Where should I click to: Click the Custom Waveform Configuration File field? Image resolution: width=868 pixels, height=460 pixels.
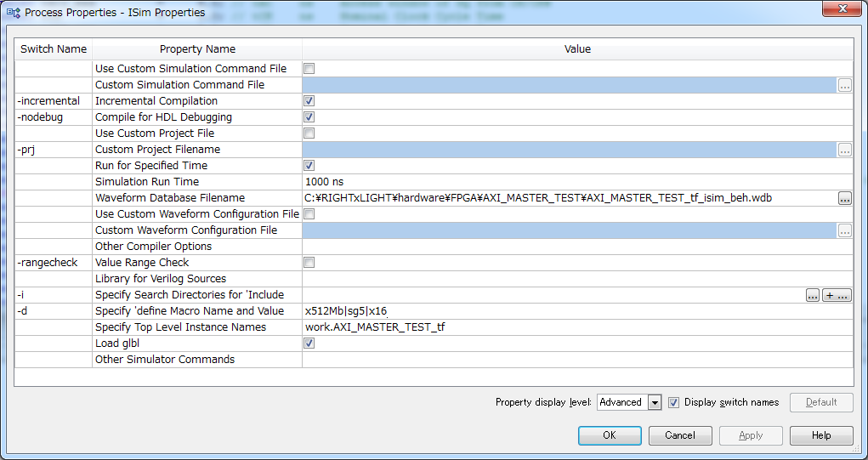click(569, 230)
